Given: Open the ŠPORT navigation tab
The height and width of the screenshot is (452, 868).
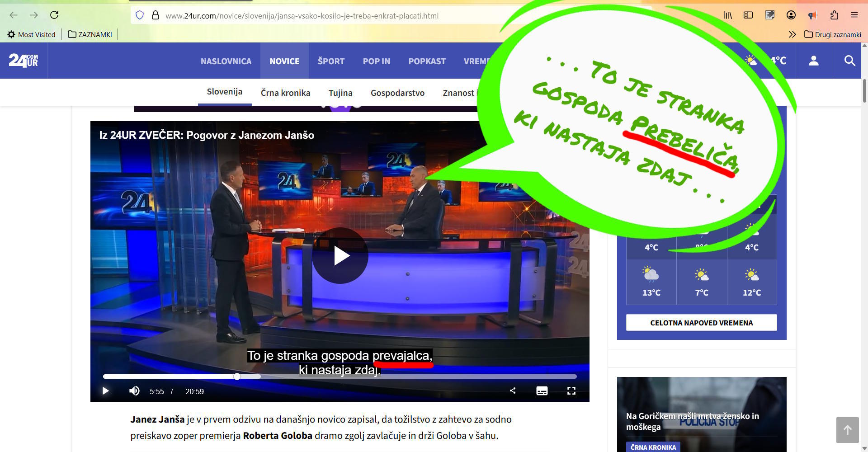Looking at the screenshot, I should 331,61.
